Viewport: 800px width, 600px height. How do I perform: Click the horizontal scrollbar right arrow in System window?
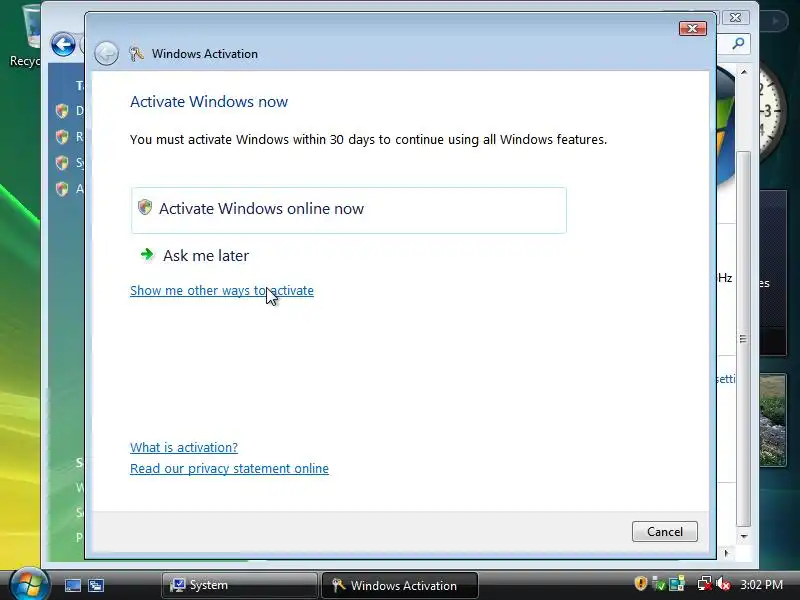(x=727, y=553)
